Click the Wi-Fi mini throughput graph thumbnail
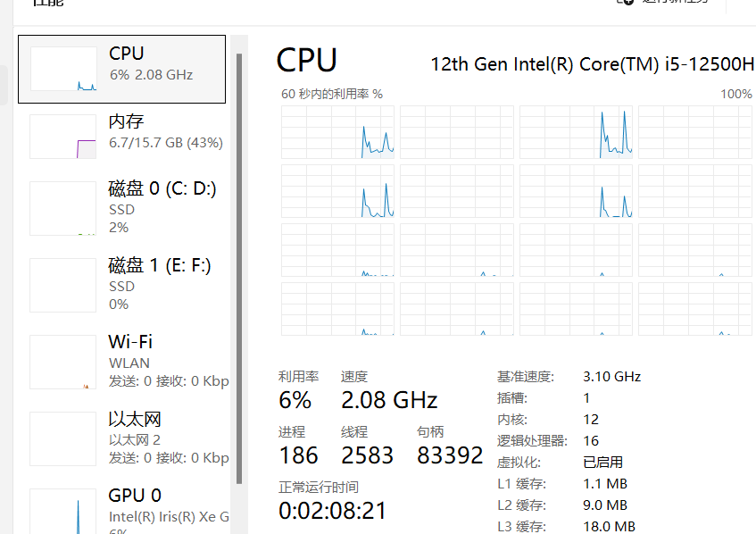 point(63,363)
